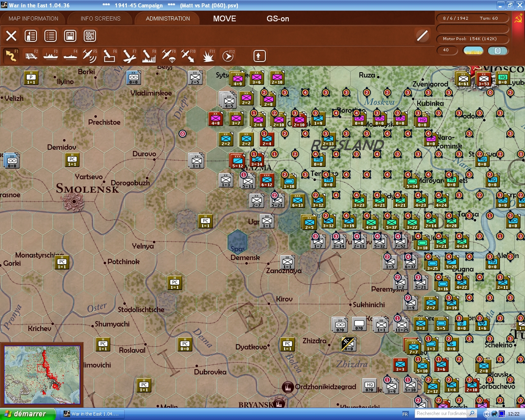Click the minimap overview thumbnail
The height and width of the screenshot is (420, 525).
click(42, 375)
